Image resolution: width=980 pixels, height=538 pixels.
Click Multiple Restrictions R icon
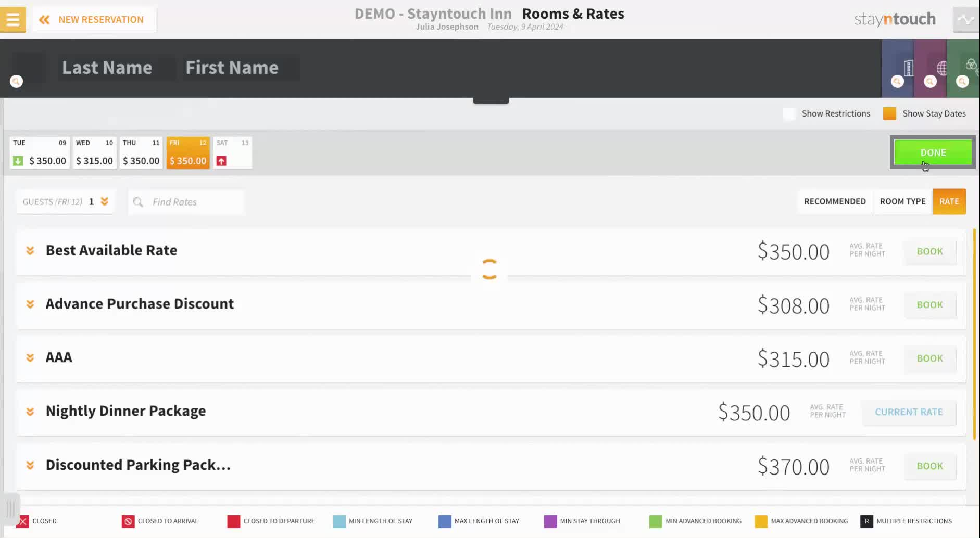(x=866, y=521)
